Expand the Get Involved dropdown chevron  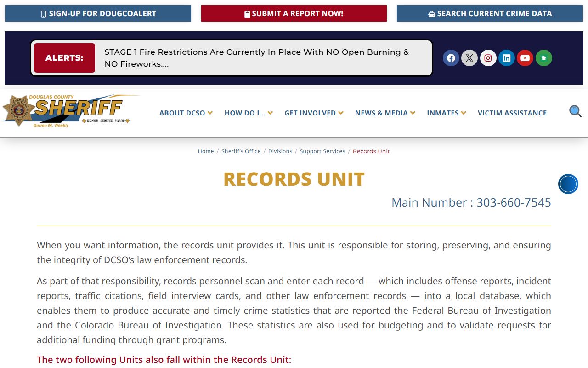tap(341, 113)
